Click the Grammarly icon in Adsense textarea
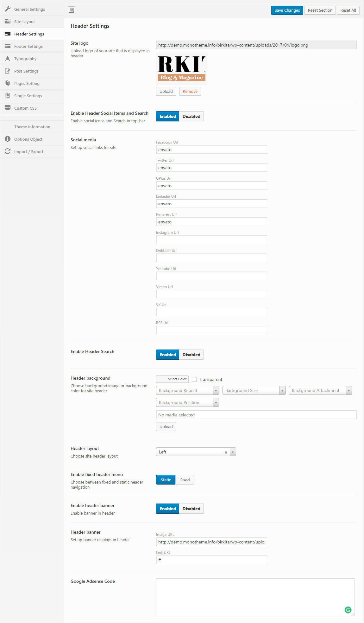This screenshot has width=364, height=623. tap(348, 610)
